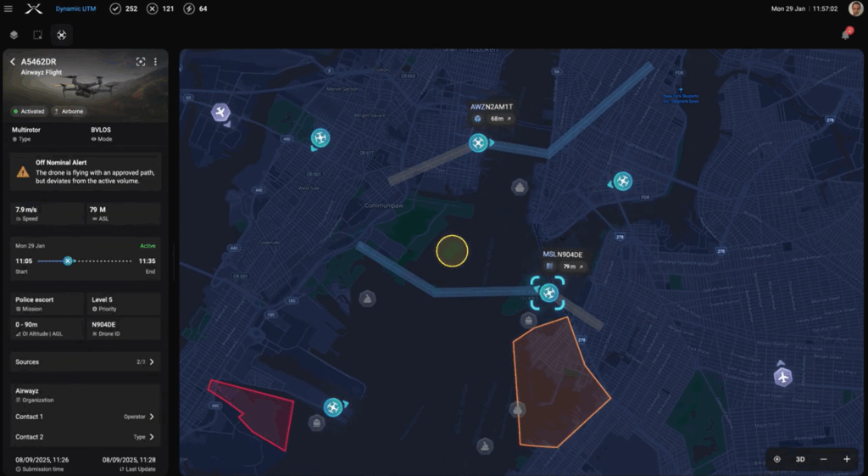Click the flight timeline progress marker
868x476 pixels.
pyautogui.click(x=68, y=261)
